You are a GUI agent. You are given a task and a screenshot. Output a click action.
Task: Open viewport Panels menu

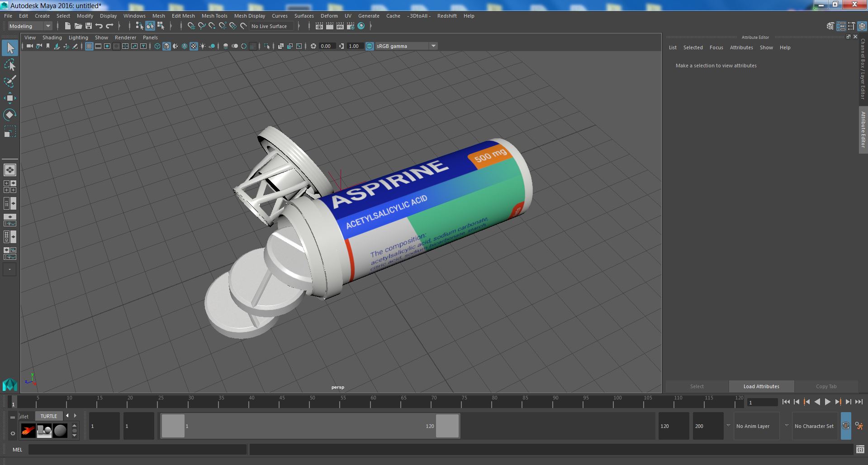150,38
